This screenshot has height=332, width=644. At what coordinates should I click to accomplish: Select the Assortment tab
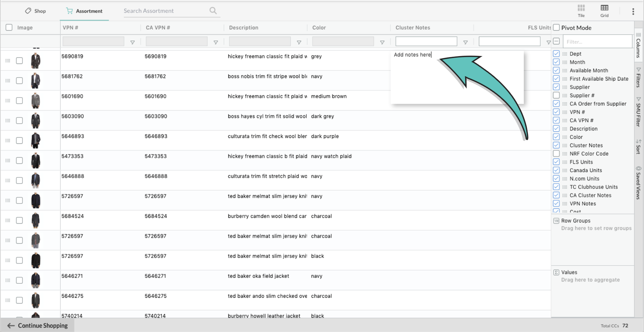point(84,11)
